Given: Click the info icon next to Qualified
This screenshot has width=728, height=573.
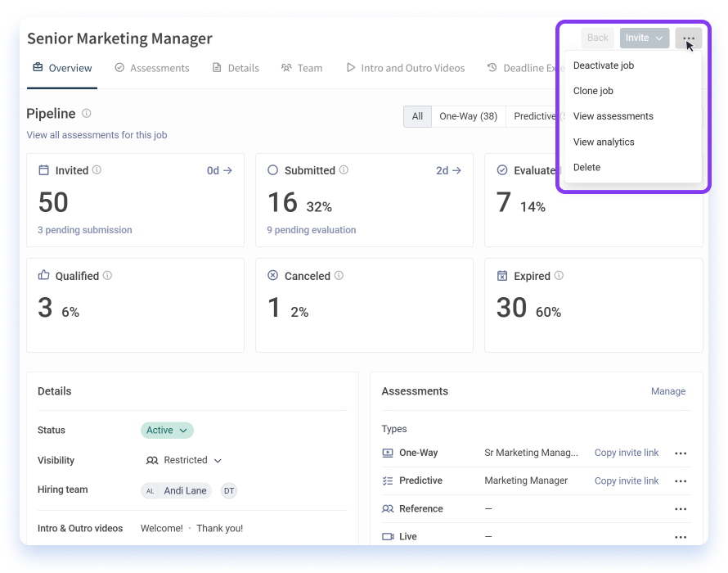Looking at the screenshot, I should [x=107, y=275].
